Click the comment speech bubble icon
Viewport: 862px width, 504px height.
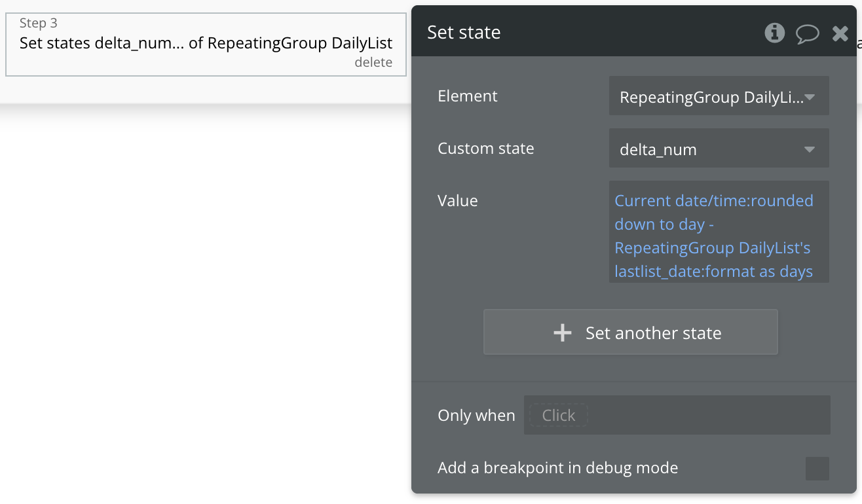tap(808, 33)
